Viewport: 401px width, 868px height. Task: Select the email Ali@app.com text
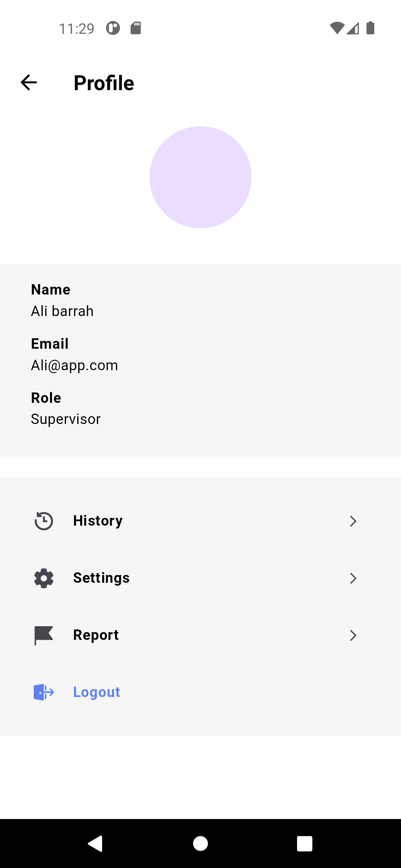(74, 365)
